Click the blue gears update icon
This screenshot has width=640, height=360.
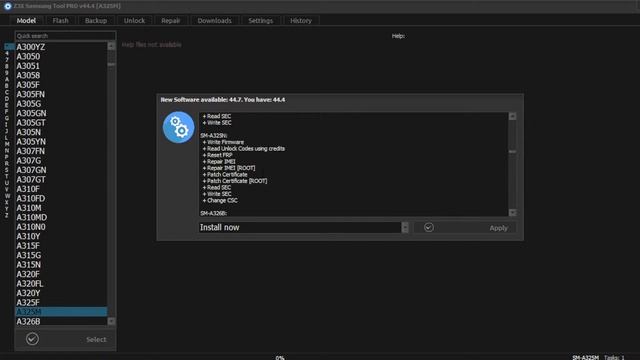click(179, 127)
